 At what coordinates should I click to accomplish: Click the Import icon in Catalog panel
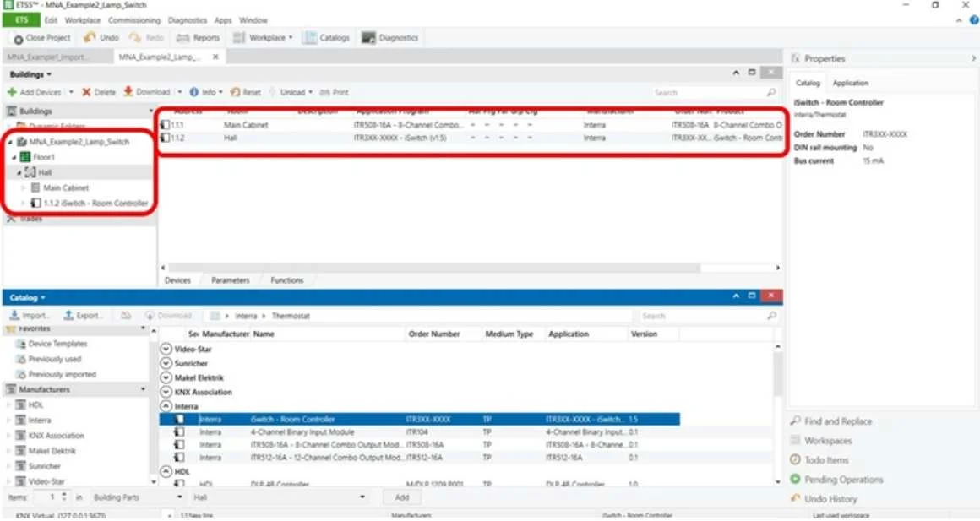14,315
